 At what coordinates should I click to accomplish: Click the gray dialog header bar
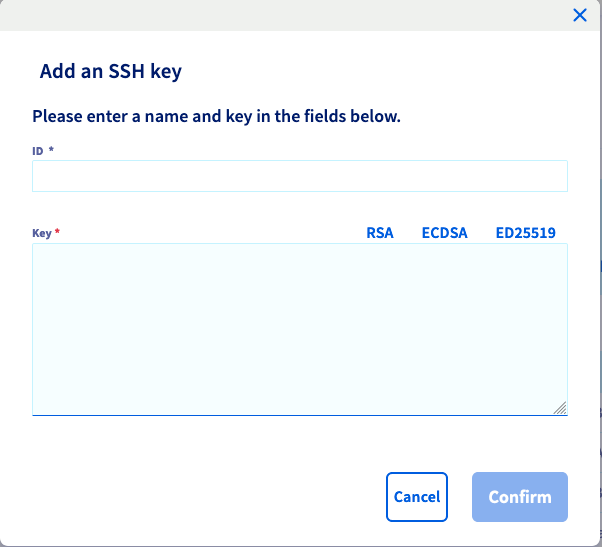point(284,15)
